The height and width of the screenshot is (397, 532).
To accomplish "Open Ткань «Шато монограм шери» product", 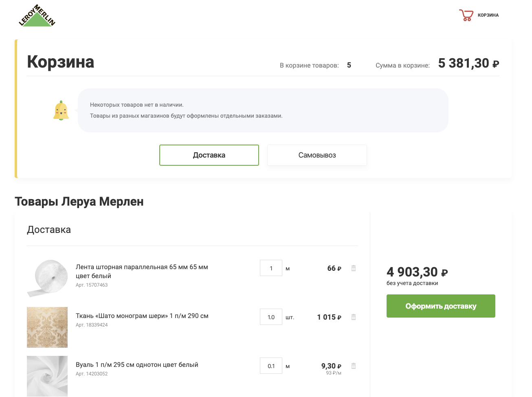I will (x=142, y=316).
